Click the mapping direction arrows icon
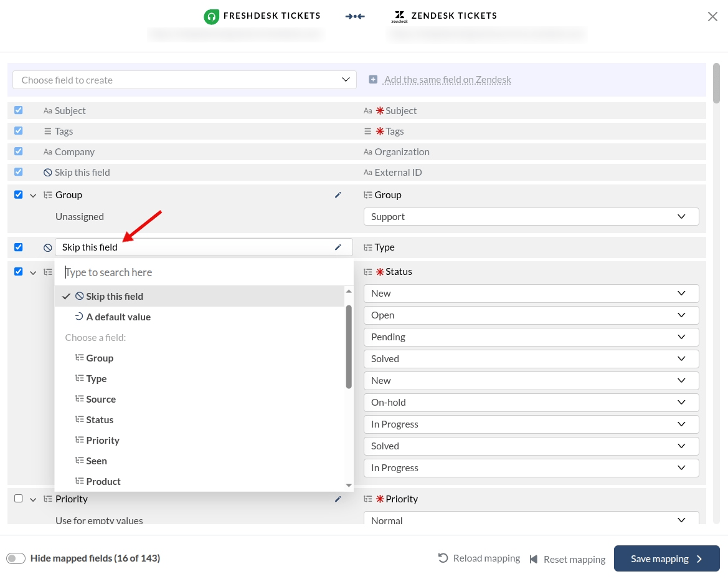The image size is (728, 579). coord(355,16)
